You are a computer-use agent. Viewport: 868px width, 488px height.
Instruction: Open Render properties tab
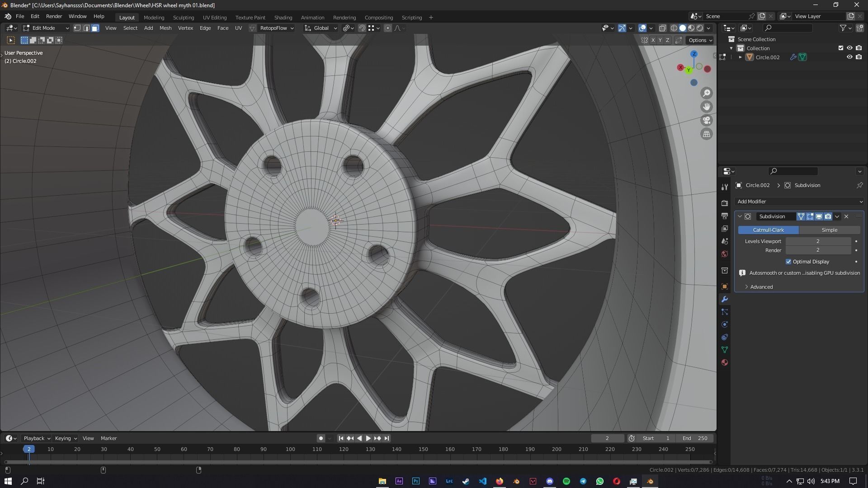725,203
